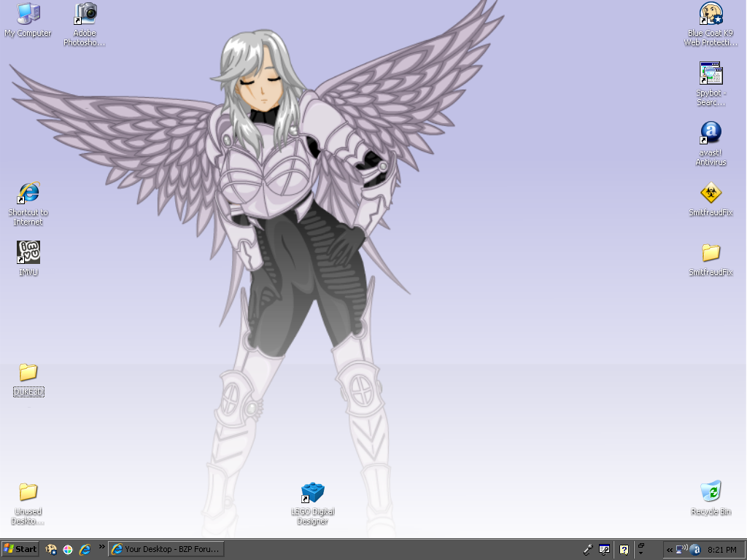The height and width of the screenshot is (560, 747).
Task: Launch Blue Coat K9 Web Protection
Action: click(x=711, y=15)
